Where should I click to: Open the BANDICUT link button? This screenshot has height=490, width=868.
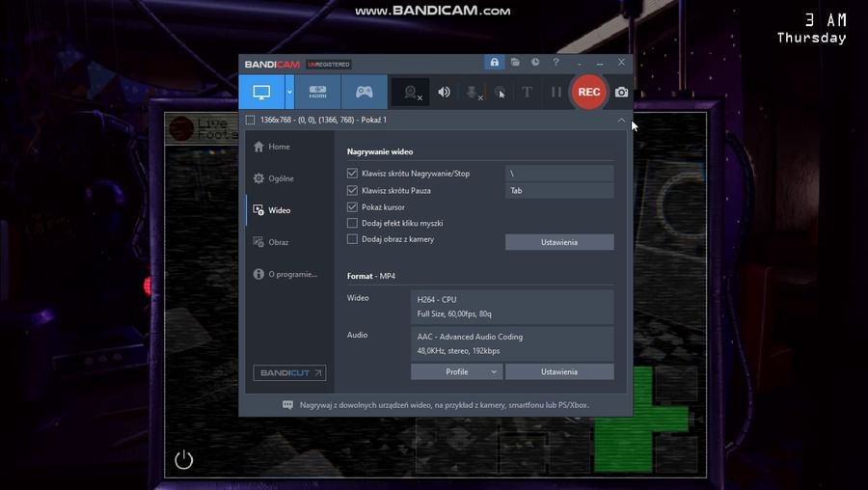(x=289, y=372)
